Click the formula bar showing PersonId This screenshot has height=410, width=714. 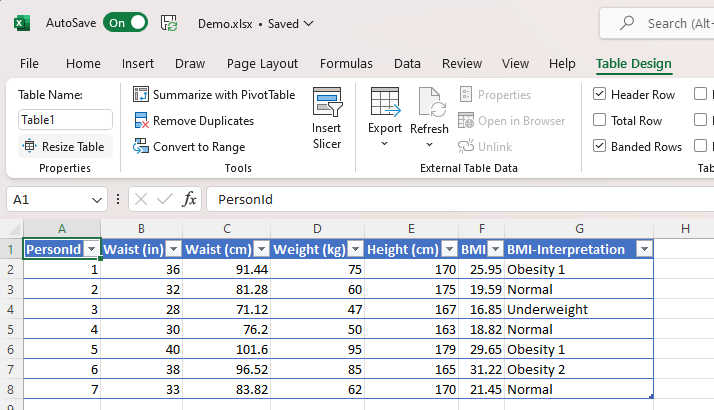click(460, 199)
